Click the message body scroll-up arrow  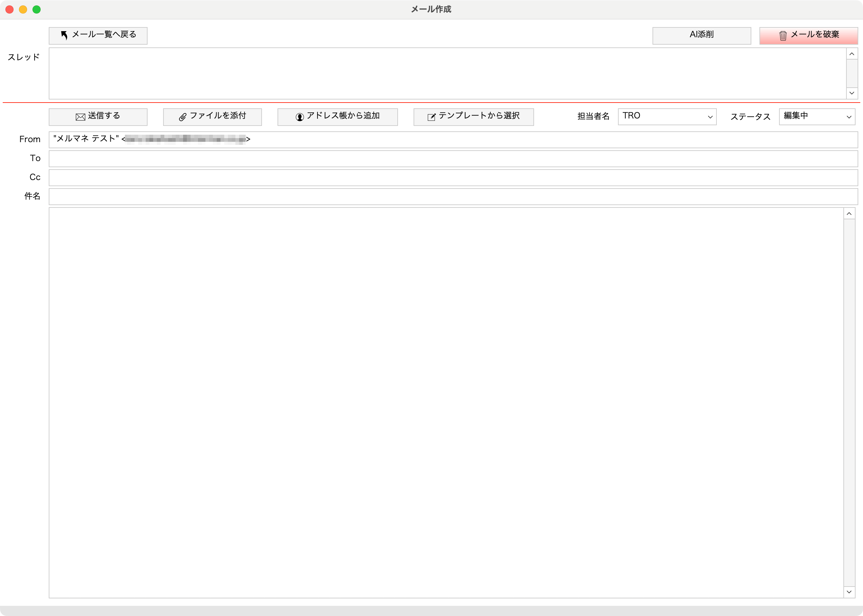[x=849, y=214]
